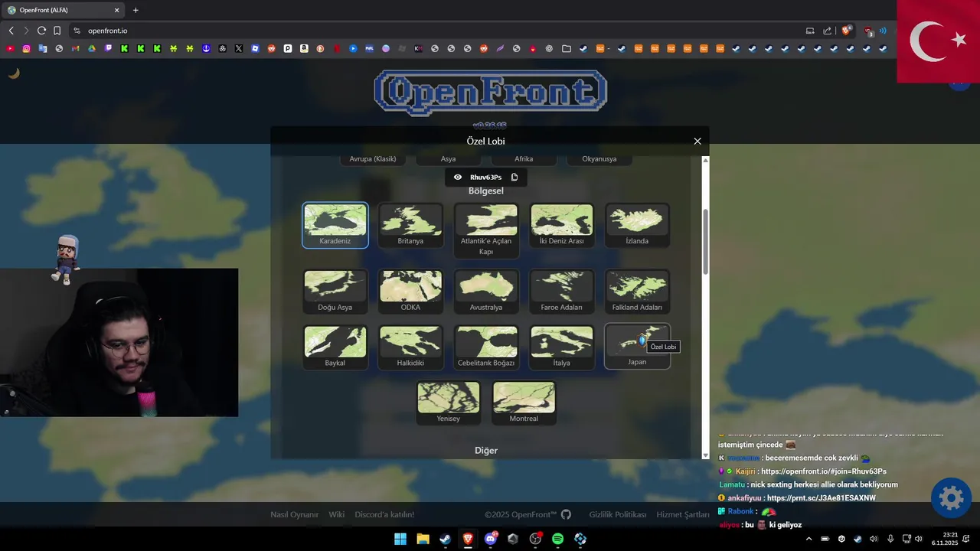Image resolution: width=980 pixels, height=551 pixels.
Task: Open the Windows Start menu
Action: (x=400, y=539)
